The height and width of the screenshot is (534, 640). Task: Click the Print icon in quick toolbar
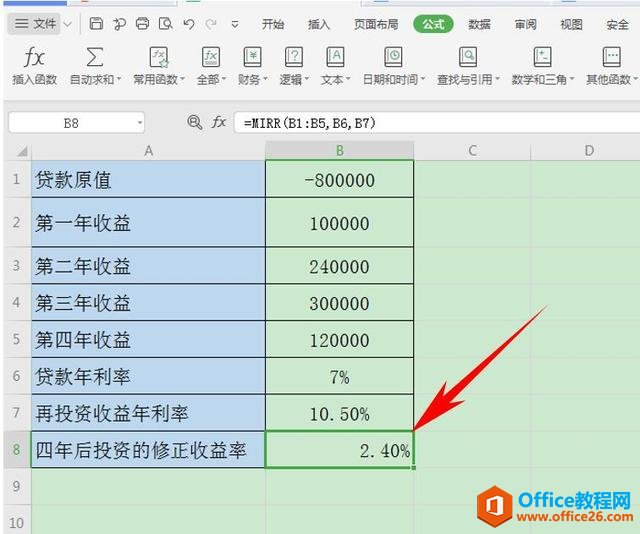pos(142,24)
